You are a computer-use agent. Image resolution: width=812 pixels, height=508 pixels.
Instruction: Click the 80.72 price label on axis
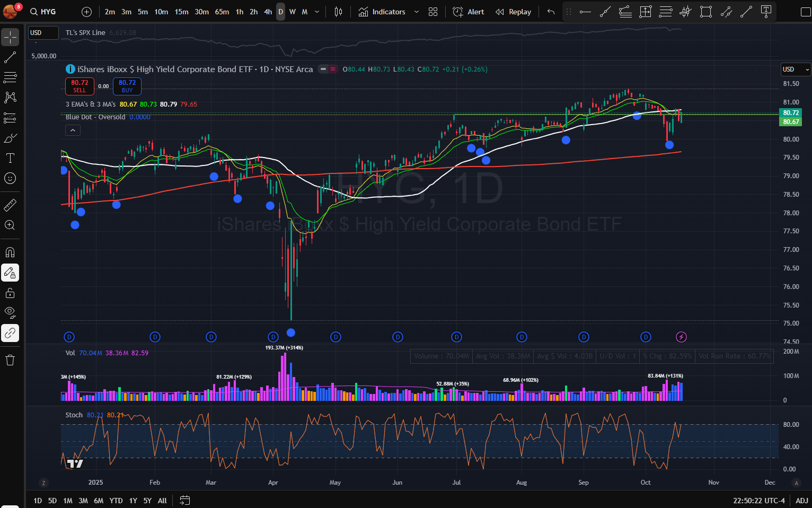pyautogui.click(x=791, y=113)
